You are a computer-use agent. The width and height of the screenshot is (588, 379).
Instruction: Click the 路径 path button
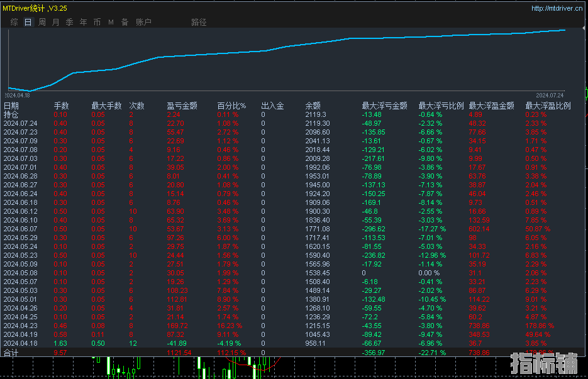[x=199, y=22]
